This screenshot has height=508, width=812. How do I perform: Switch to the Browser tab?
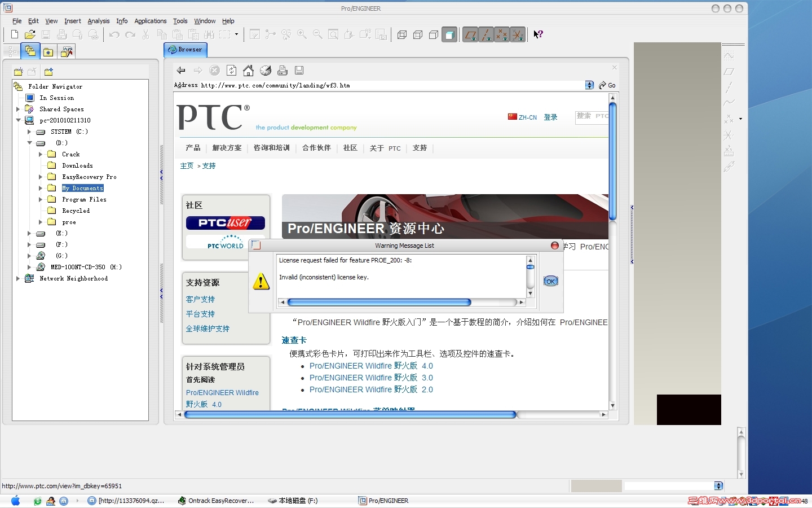(186, 50)
